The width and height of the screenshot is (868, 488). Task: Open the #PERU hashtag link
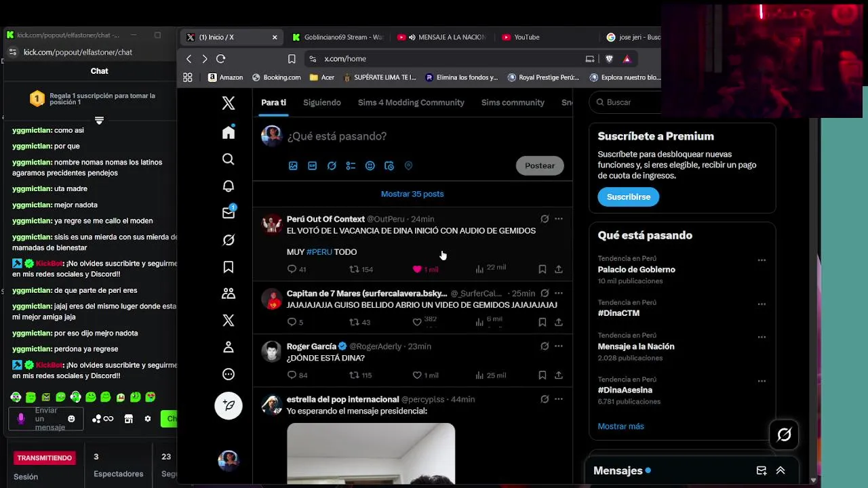pyautogui.click(x=319, y=251)
